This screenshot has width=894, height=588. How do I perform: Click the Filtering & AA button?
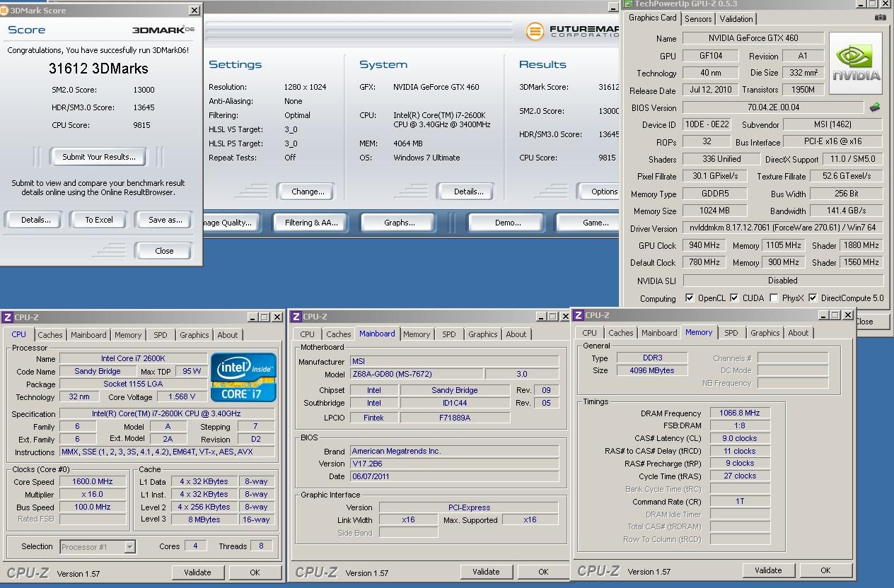[x=311, y=223]
